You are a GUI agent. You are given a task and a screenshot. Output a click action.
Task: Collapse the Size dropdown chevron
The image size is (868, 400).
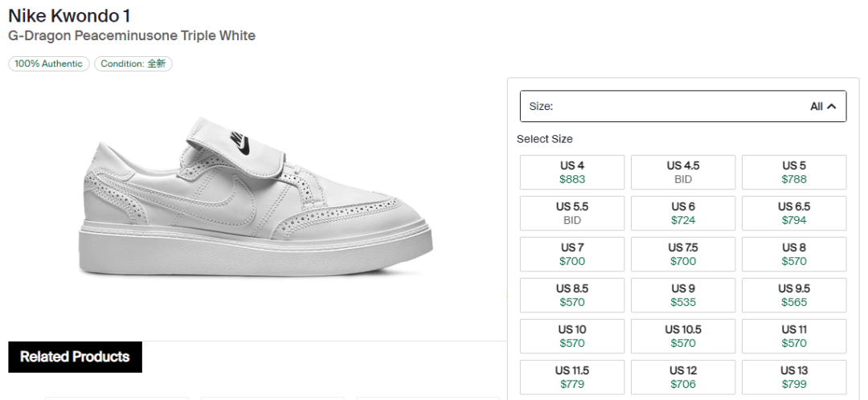tap(831, 106)
